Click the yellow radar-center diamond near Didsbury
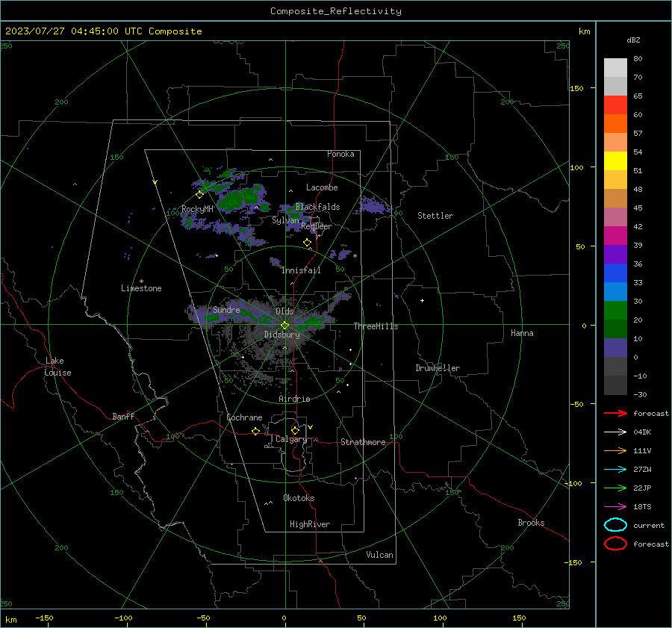 coord(285,326)
